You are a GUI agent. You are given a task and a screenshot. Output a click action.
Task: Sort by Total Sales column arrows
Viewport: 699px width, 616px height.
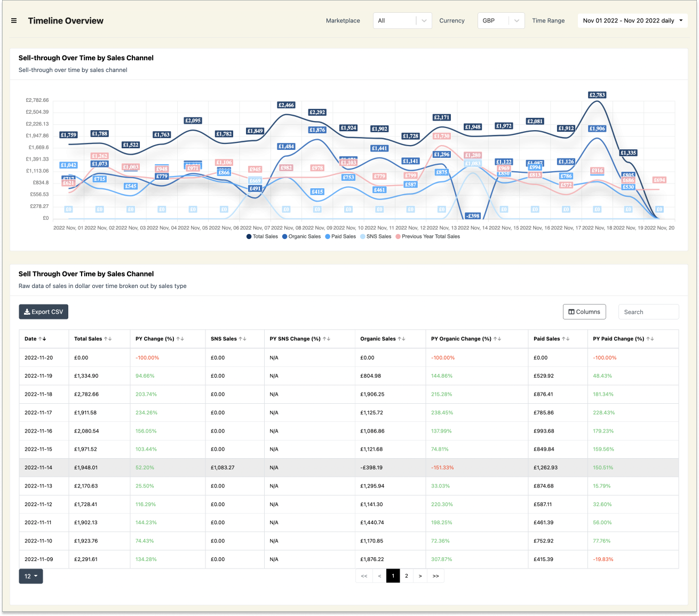[108, 339]
